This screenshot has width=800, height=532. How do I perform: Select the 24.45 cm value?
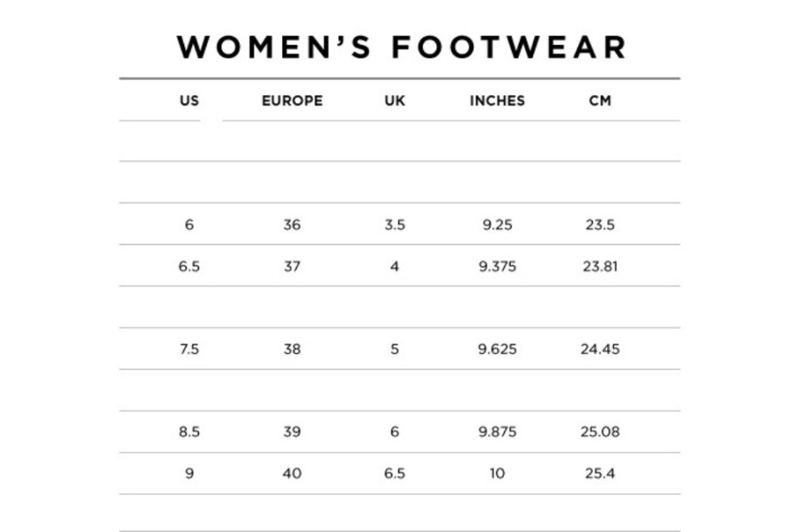coord(600,349)
